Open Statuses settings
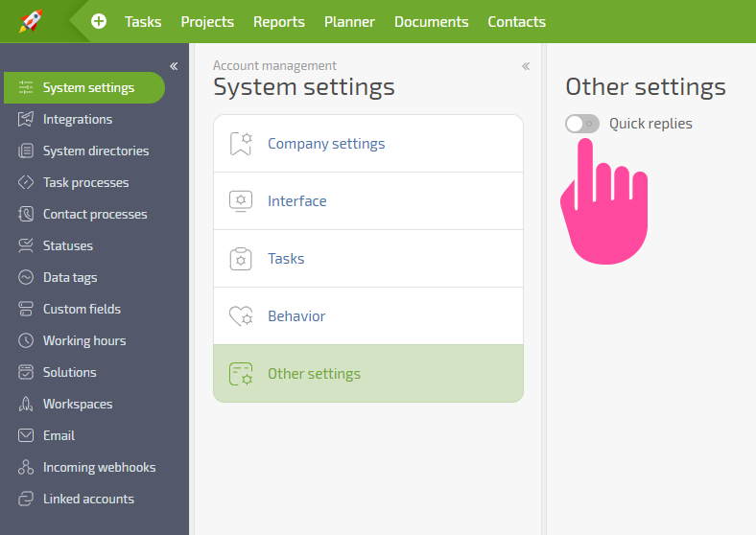This screenshot has height=535, width=756. click(x=68, y=245)
